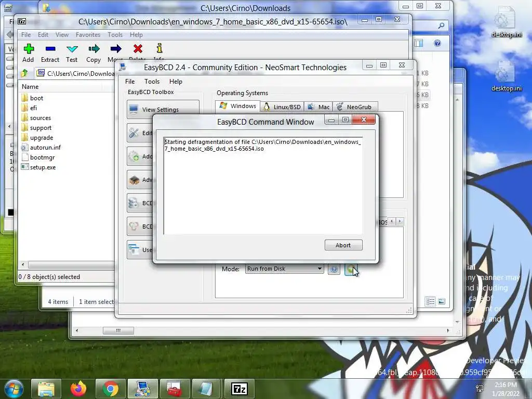Open File menu in EasyBCD
Image resolution: width=532 pixels, height=399 pixels.
(x=129, y=82)
